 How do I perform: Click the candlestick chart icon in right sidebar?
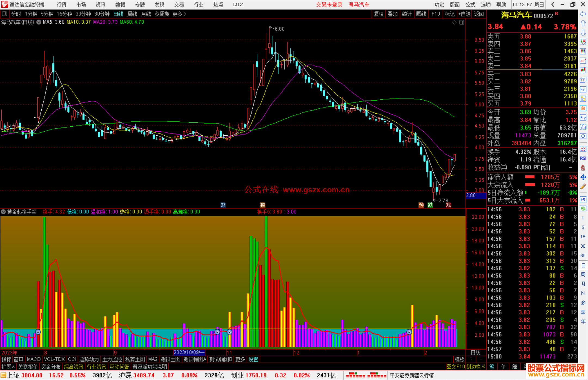point(583,70)
